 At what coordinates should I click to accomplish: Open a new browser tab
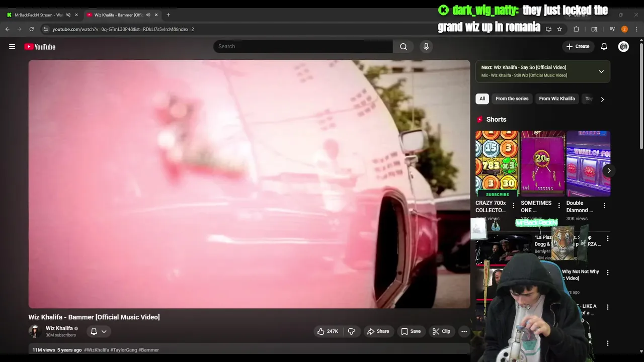pyautogui.click(x=168, y=15)
